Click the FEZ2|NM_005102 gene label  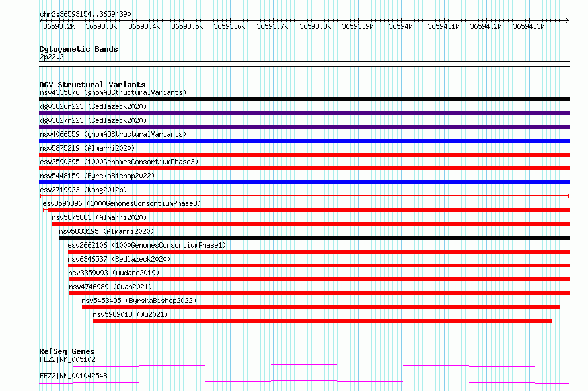click(x=67, y=359)
